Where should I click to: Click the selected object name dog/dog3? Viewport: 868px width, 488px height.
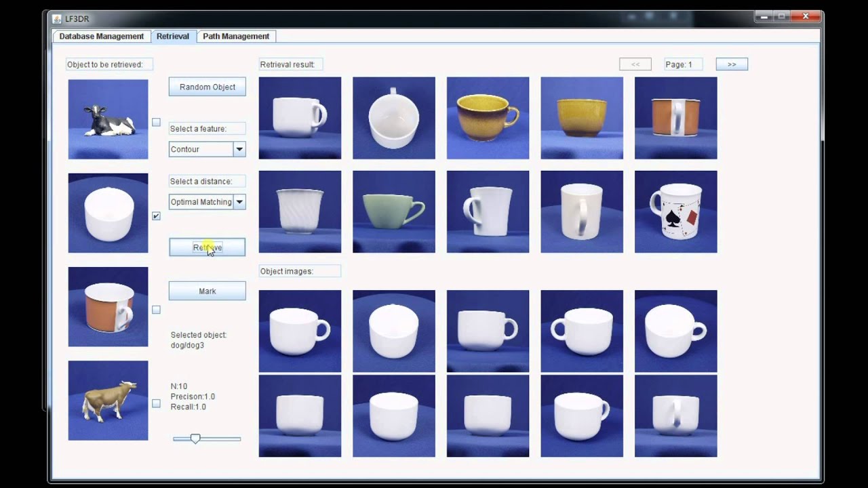(x=187, y=345)
